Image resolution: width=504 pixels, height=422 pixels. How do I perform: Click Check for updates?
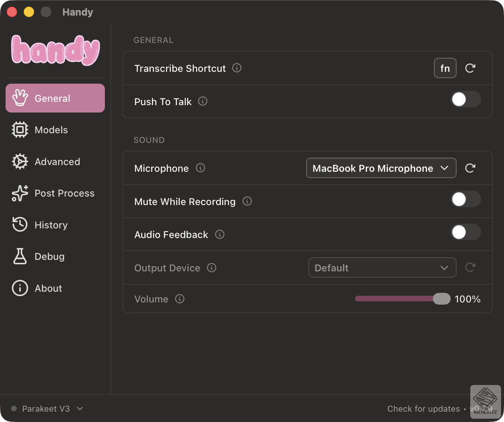423,409
